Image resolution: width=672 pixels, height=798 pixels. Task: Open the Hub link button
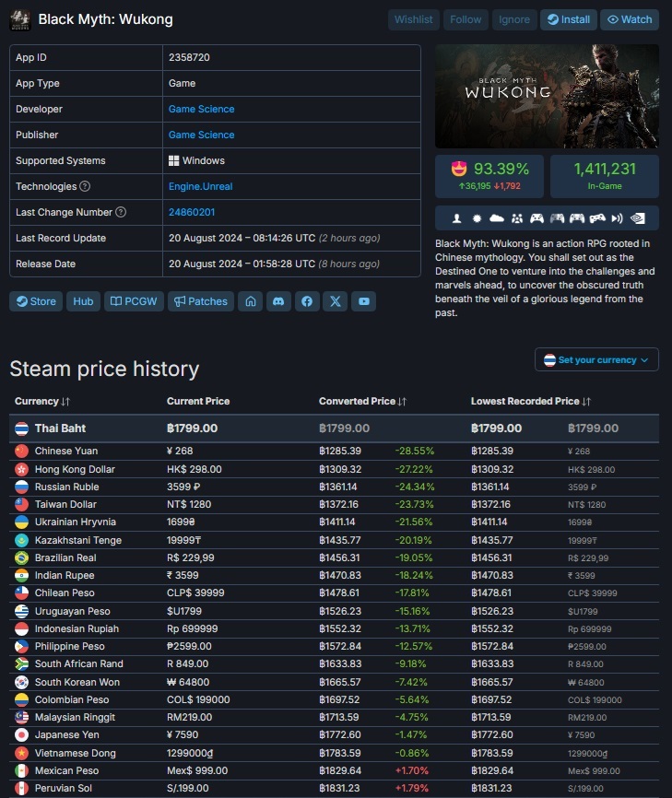[83, 301]
